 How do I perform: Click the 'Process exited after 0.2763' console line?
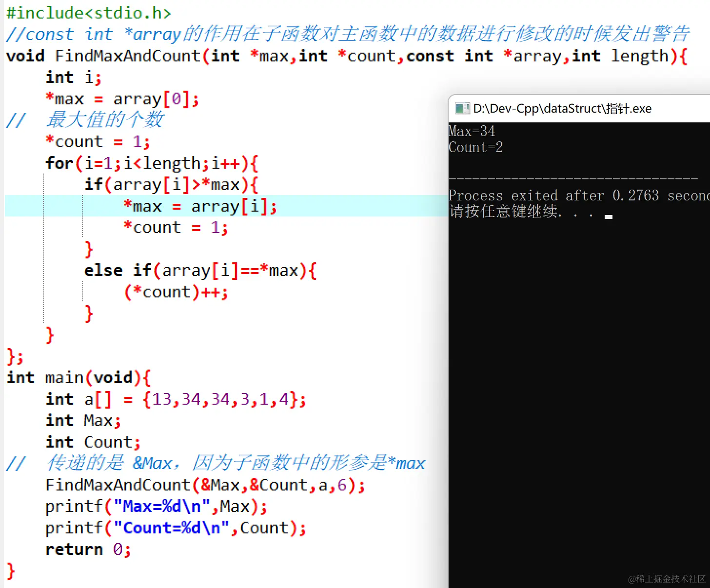click(x=579, y=196)
